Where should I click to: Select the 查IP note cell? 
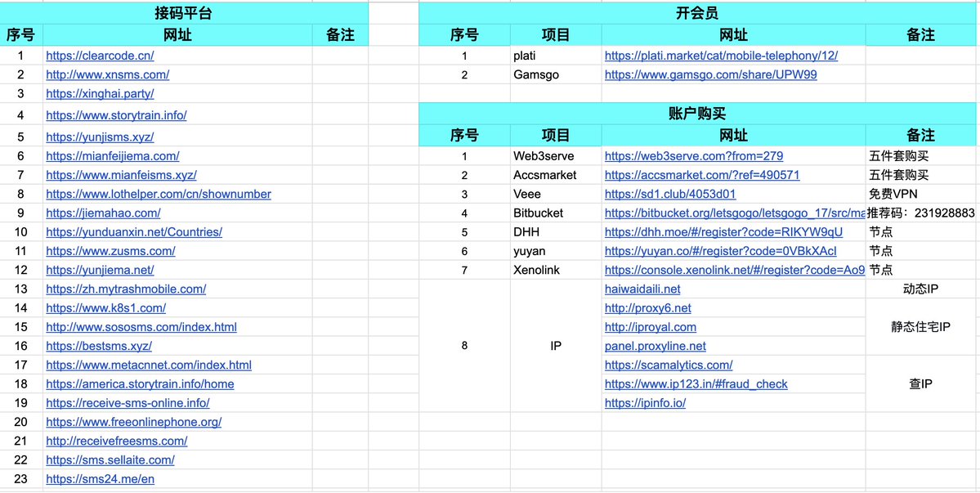pos(920,383)
